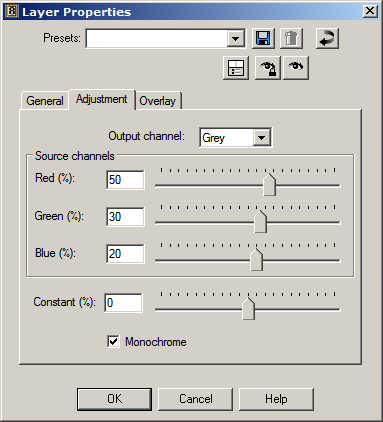The width and height of the screenshot is (383, 422).
Task: Toggle auto proof eye with lock icon
Action: coord(268,68)
